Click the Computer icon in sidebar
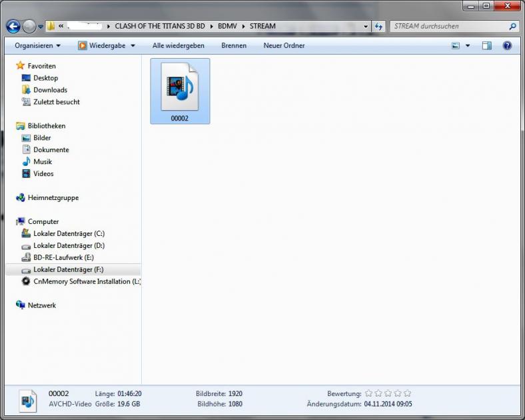Viewport: 525px width, 420px height. (x=21, y=221)
